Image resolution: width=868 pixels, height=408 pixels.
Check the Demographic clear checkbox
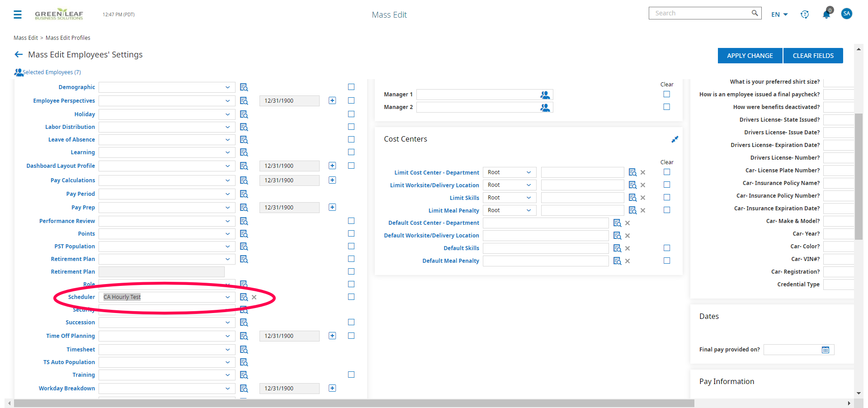351,87
